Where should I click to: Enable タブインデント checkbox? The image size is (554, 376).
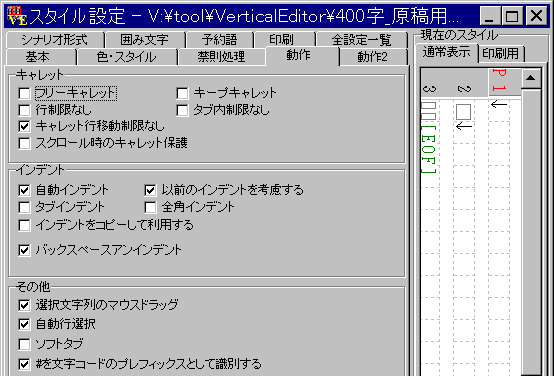point(24,207)
